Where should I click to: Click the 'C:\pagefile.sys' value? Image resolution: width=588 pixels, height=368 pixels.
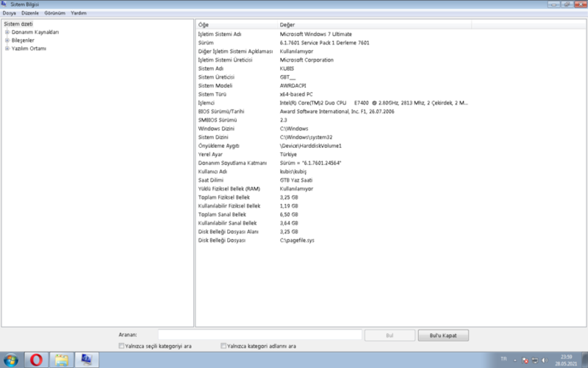pos(297,241)
